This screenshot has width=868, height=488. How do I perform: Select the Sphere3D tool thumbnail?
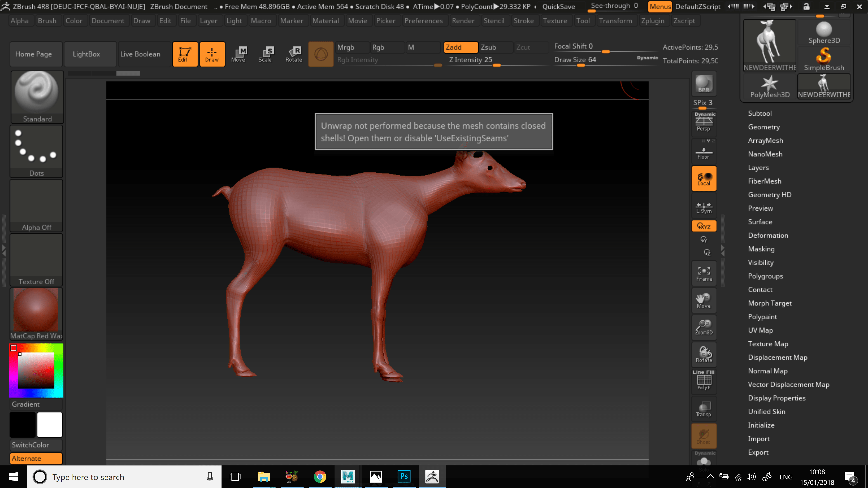point(824,32)
